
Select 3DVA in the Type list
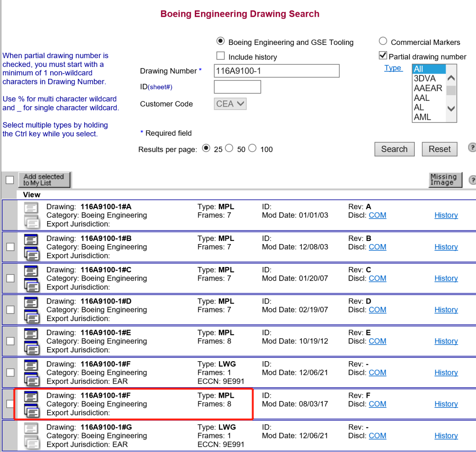click(425, 78)
